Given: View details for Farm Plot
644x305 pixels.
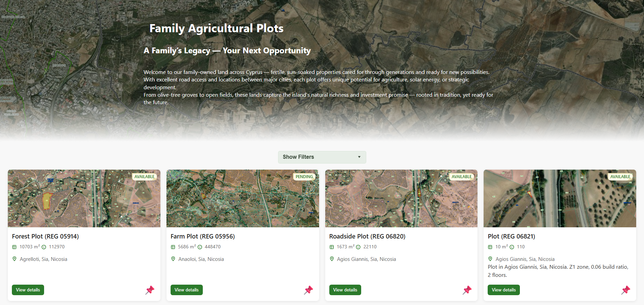Looking at the screenshot, I should (x=187, y=290).
